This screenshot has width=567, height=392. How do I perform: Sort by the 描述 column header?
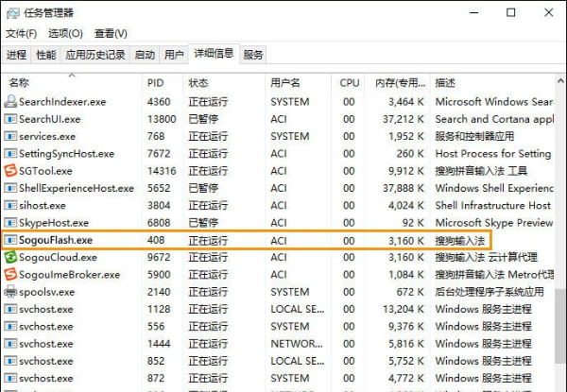[492, 83]
